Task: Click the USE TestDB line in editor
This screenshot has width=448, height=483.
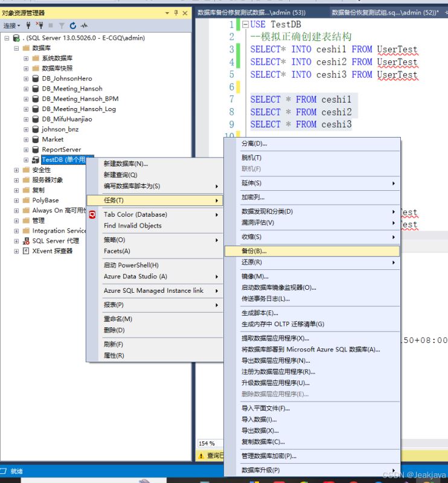Action: [x=276, y=24]
